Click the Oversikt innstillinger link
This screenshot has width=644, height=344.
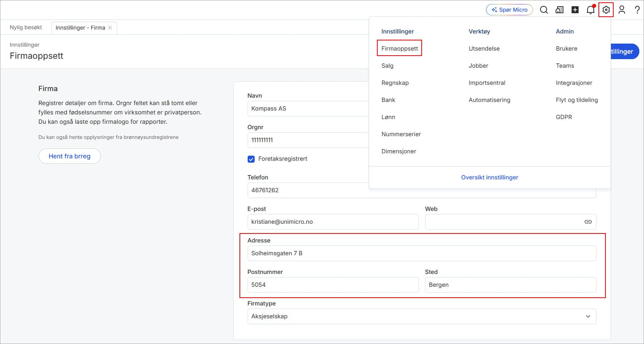(x=489, y=177)
